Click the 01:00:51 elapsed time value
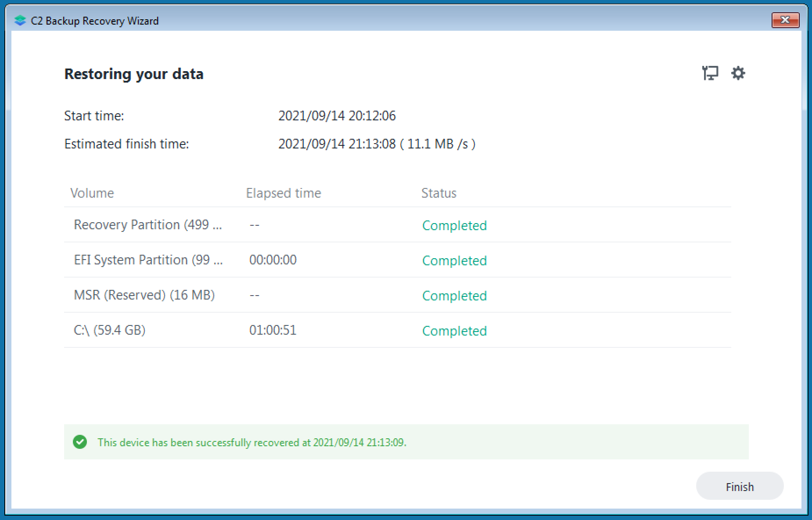This screenshot has width=812, height=520. click(273, 330)
